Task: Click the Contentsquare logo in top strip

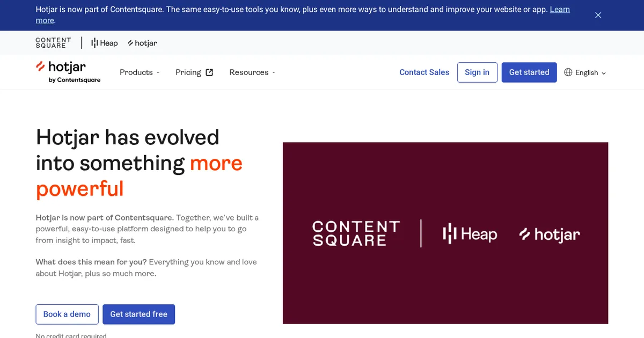Action: pyautogui.click(x=53, y=43)
